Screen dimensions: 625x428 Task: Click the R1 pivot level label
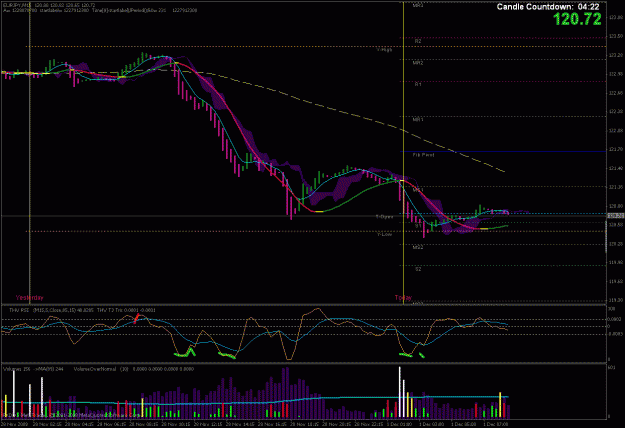tap(418, 84)
